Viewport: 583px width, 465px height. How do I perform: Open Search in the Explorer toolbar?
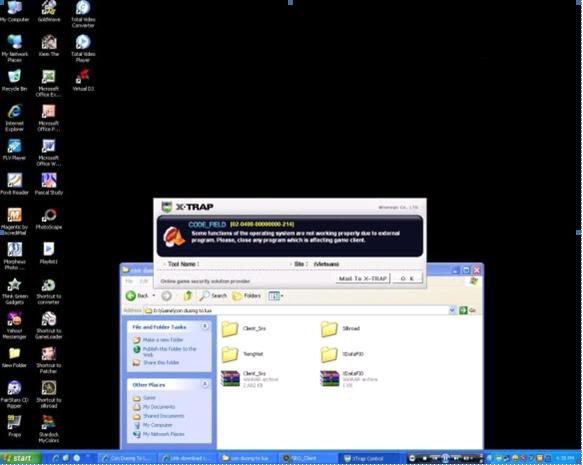213,296
